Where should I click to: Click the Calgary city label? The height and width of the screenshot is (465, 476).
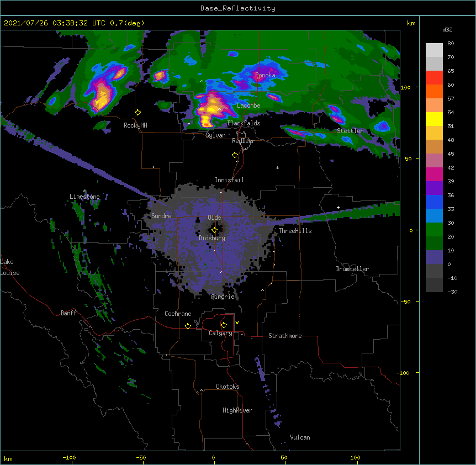point(220,333)
